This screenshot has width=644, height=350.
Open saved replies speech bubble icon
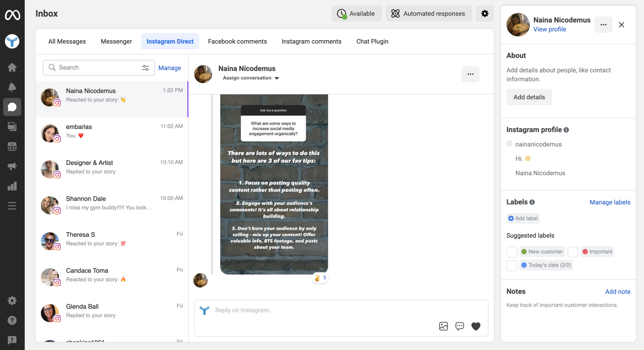460,326
